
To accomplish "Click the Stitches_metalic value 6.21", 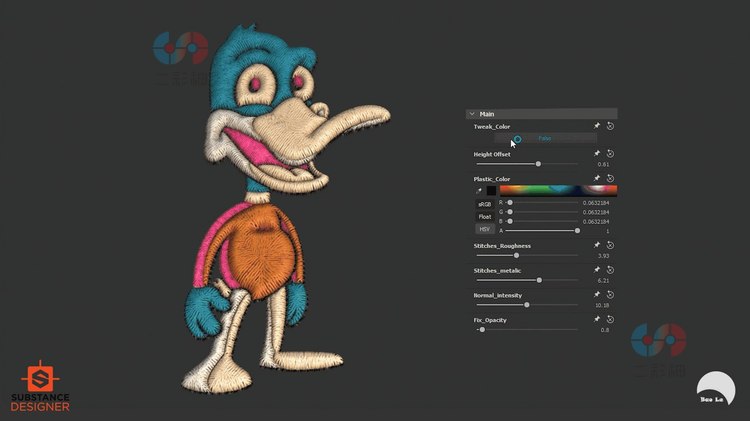I will 603,281.
